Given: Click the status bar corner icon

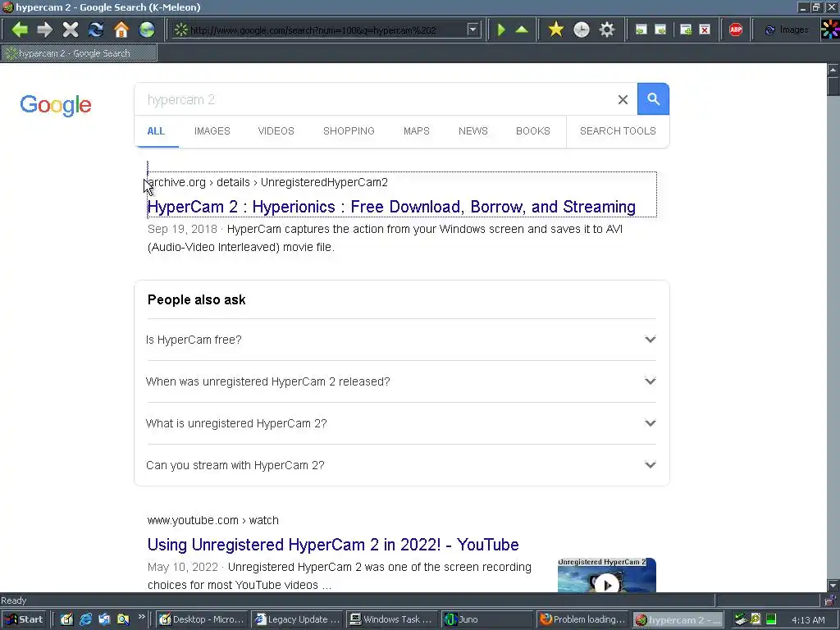Looking at the screenshot, I should [x=829, y=600].
